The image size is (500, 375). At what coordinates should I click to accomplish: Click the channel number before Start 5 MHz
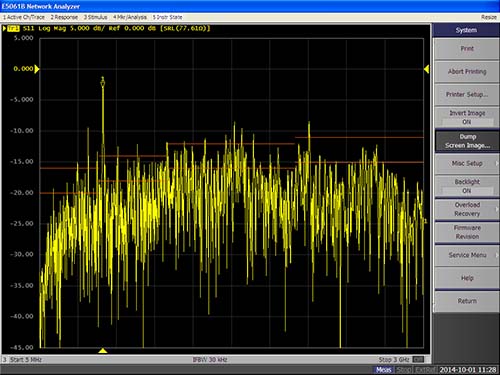click(x=5, y=360)
